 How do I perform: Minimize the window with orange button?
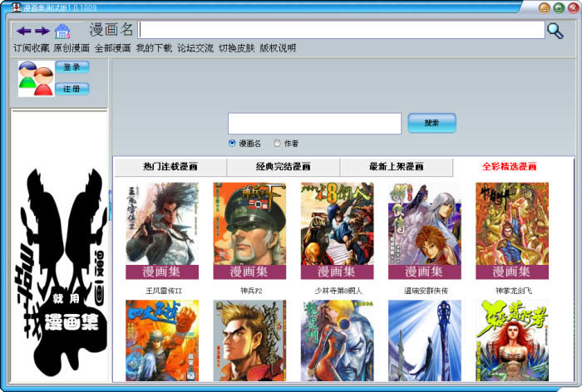[545, 7]
